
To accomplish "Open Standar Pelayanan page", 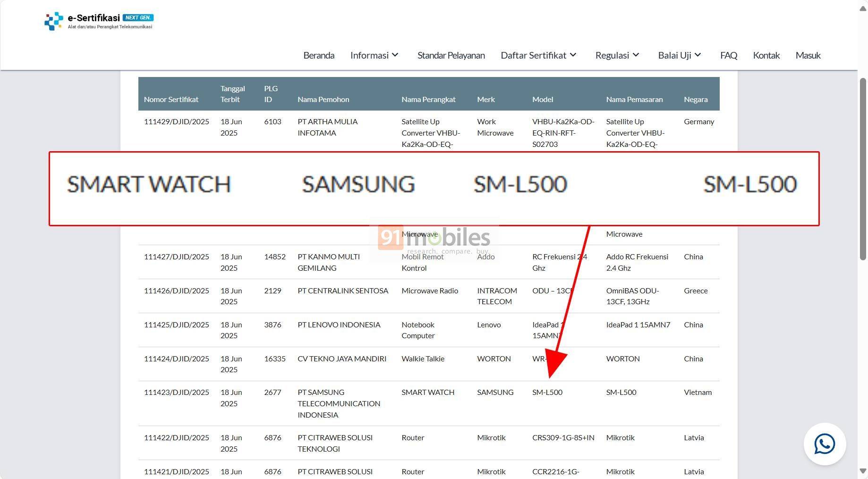I will point(451,55).
